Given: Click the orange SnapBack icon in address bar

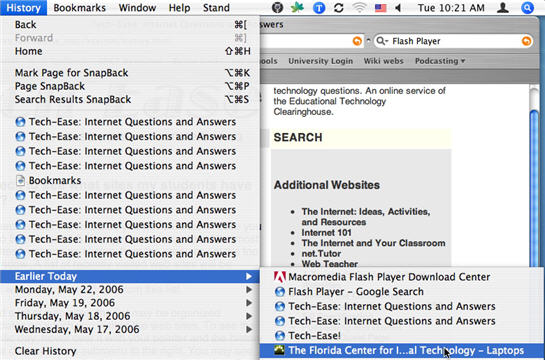Looking at the screenshot, I should [x=357, y=41].
